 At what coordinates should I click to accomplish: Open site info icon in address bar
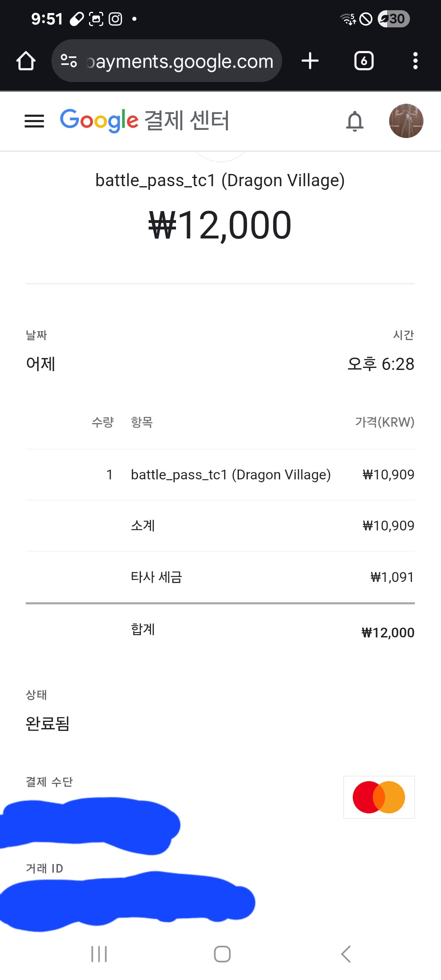pyautogui.click(x=69, y=61)
